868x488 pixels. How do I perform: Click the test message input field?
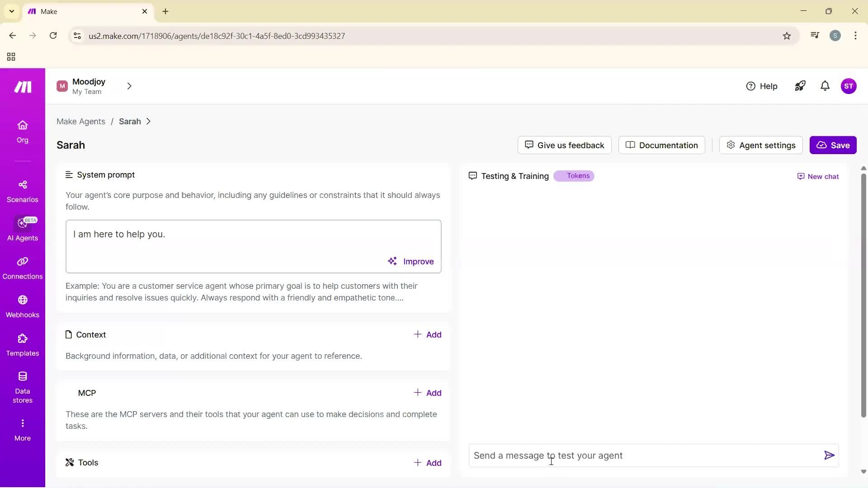coord(642,455)
